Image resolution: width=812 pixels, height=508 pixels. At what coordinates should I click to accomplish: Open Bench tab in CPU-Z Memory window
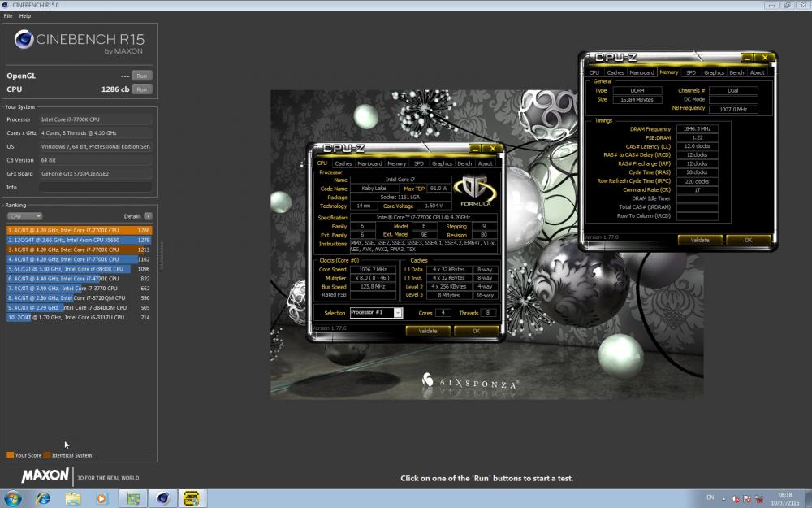pos(736,72)
